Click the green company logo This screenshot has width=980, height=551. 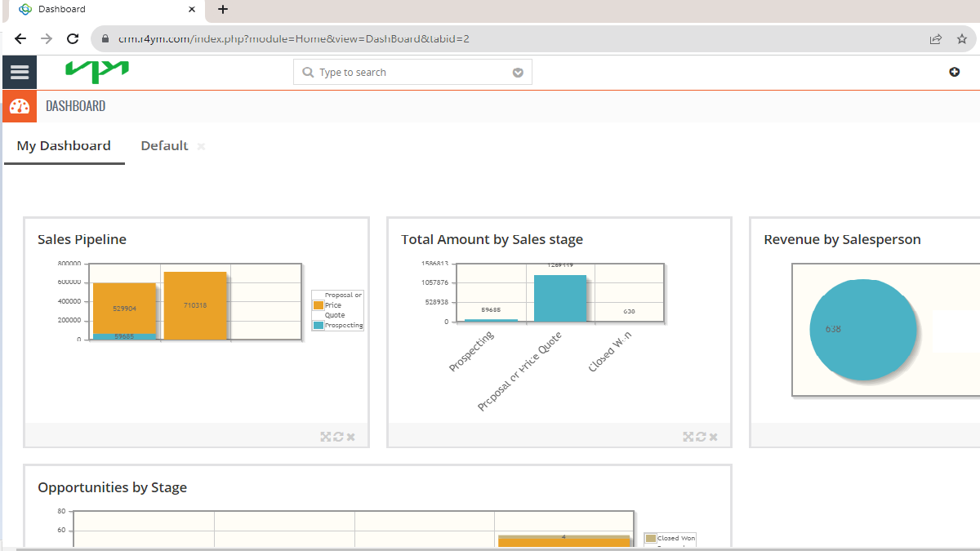click(97, 72)
